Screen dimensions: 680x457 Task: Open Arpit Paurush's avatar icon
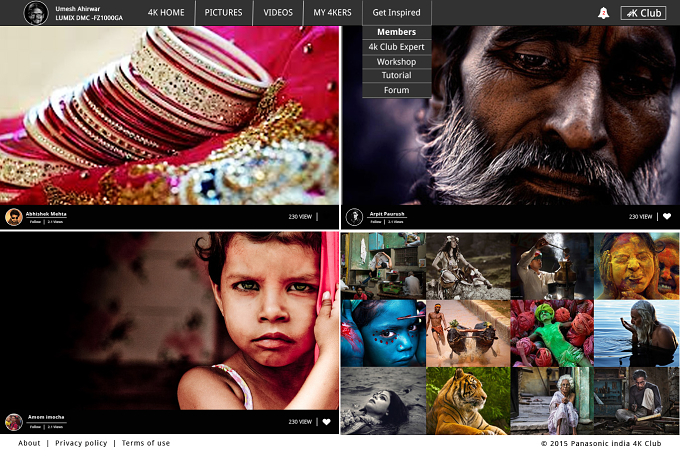pyautogui.click(x=354, y=217)
